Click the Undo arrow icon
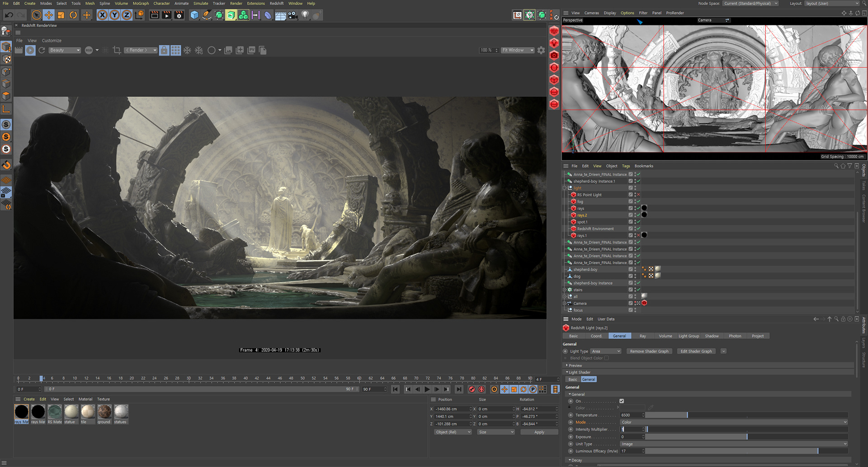This screenshot has width=868, height=467. pyautogui.click(x=9, y=15)
